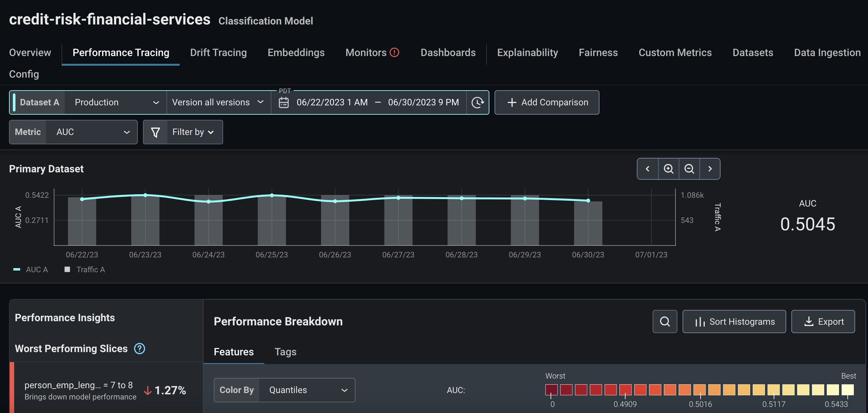Open help for Worst Performing Slices
Viewport: 868px width, 413px height.
pos(139,348)
